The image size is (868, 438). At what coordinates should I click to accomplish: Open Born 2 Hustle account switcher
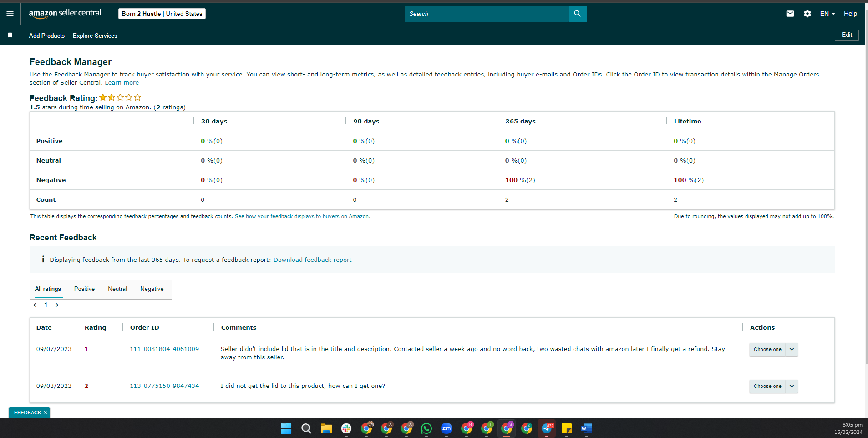coord(162,14)
